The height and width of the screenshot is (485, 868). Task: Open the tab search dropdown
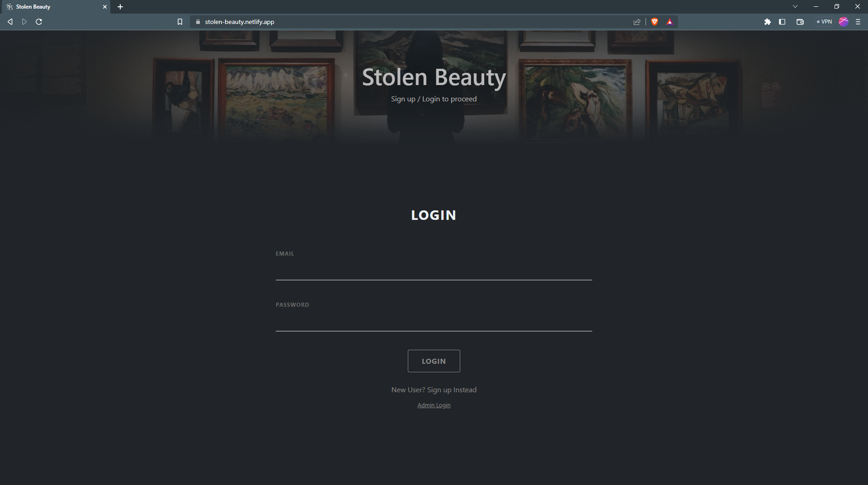click(795, 6)
